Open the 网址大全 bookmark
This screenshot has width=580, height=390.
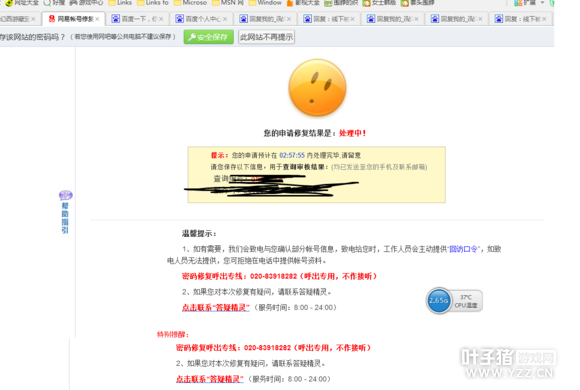[x=22, y=3]
